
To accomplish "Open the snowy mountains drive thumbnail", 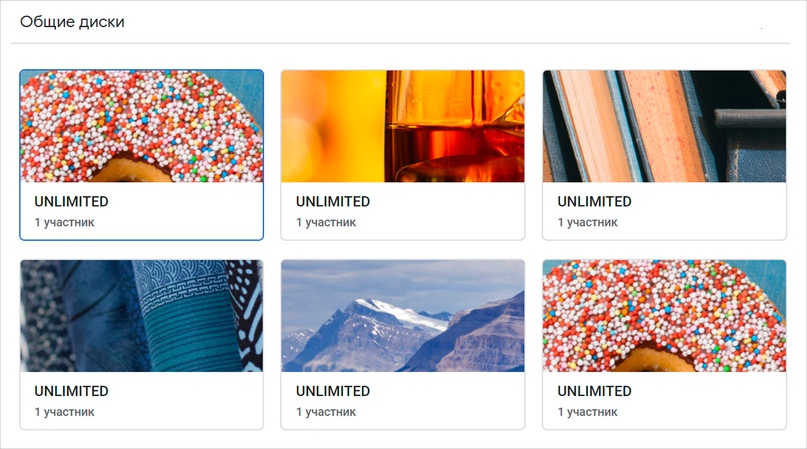I will point(402,316).
